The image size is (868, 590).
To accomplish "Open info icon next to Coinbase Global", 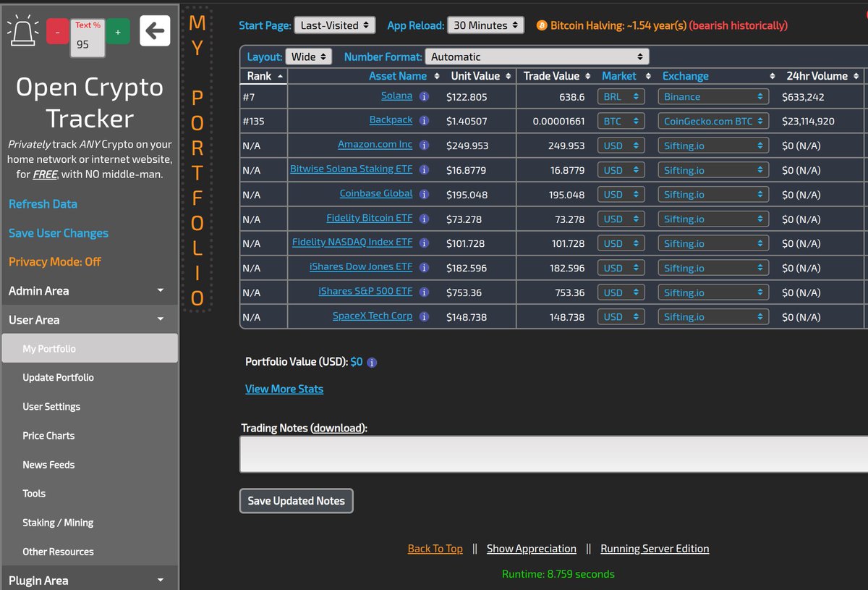I will click(x=425, y=195).
